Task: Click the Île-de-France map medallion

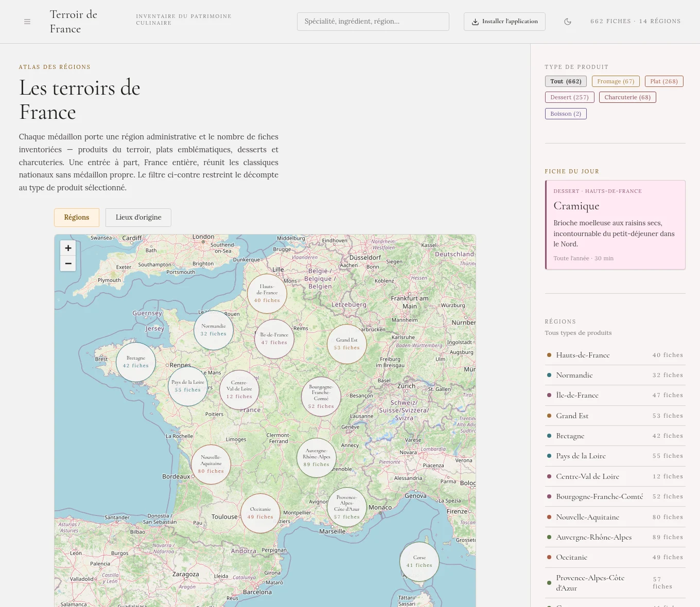Action: coord(274,339)
